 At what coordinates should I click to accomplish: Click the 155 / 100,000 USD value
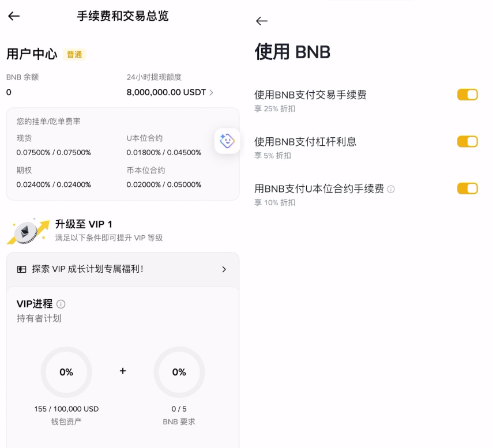pyautogui.click(x=66, y=409)
